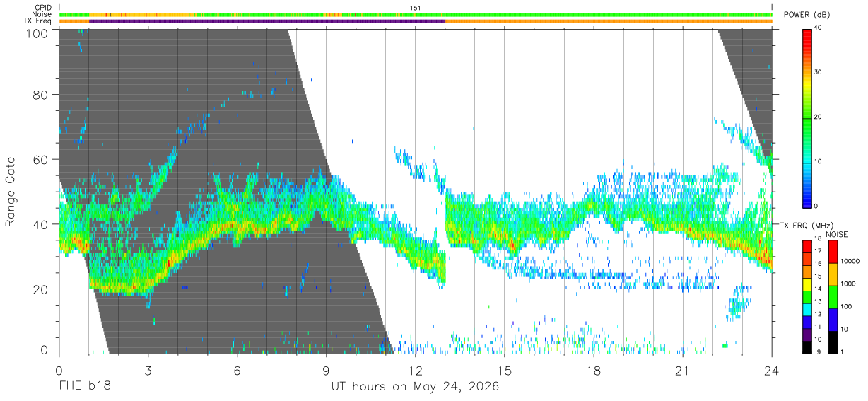This screenshot has width=868, height=401.
Task: Click the 'UT hours on May 24, 2026' title
Action: (416, 387)
